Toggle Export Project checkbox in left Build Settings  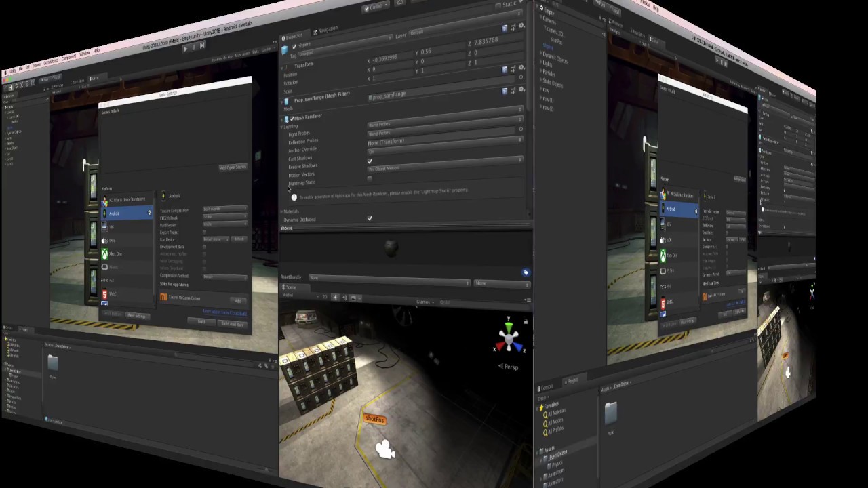[204, 232]
